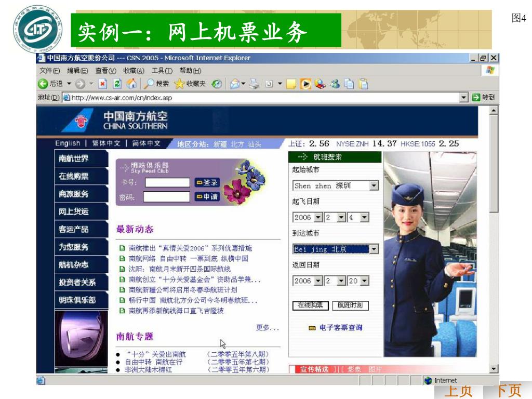The image size is (532, 399).
Task: Click the Research toolbar icon
Action: 320,84
